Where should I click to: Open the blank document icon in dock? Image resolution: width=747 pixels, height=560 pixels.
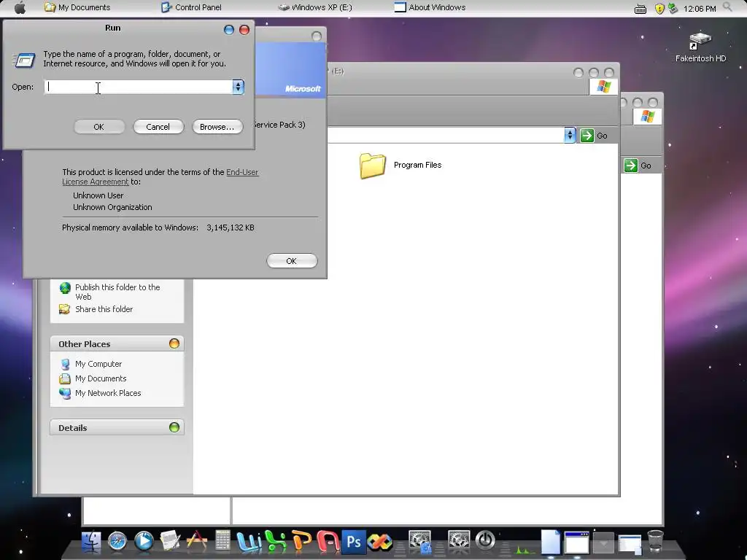[x=550, y=542]
